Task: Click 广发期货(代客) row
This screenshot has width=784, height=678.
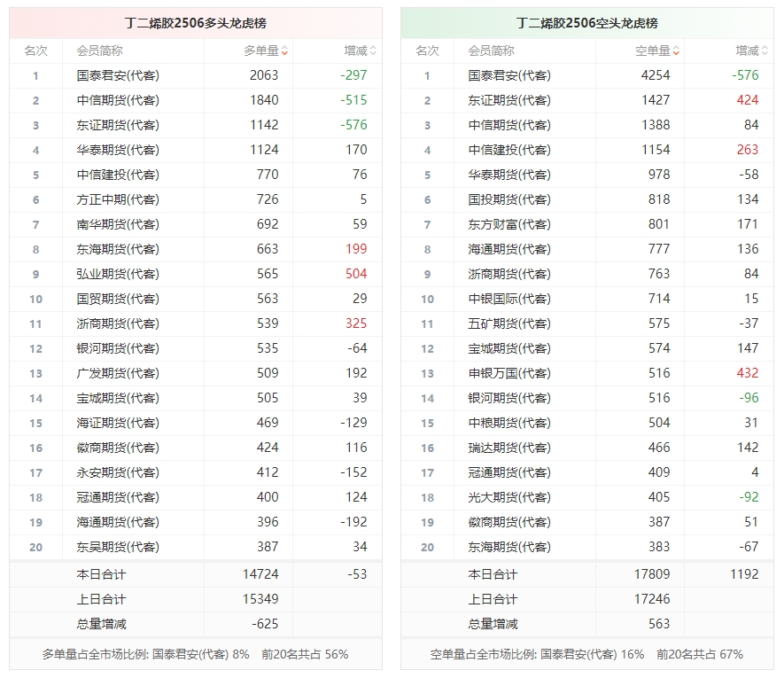Action: click(x=196, y=373)
